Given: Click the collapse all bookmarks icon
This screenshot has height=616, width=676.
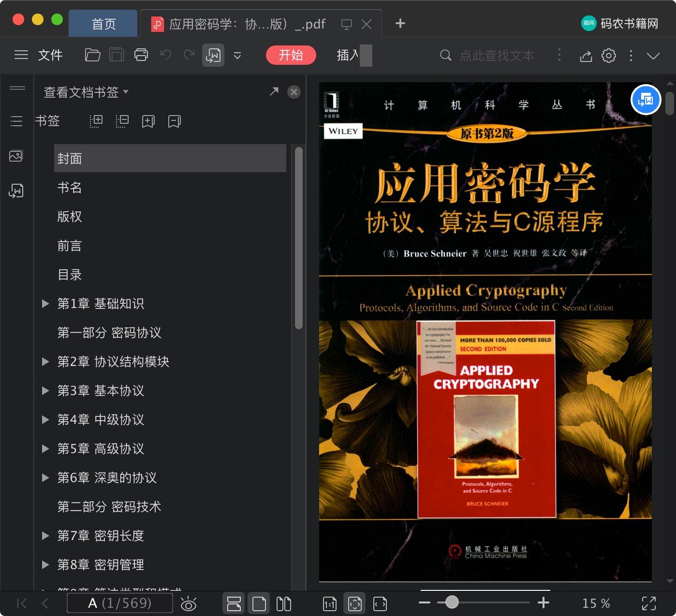Looking at the screenshot, I should [122, 121].
